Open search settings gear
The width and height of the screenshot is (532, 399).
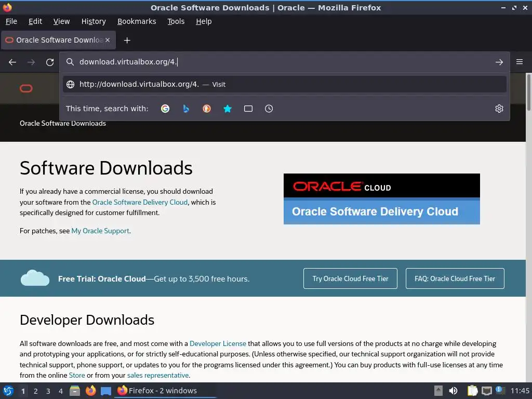(499, 109)
